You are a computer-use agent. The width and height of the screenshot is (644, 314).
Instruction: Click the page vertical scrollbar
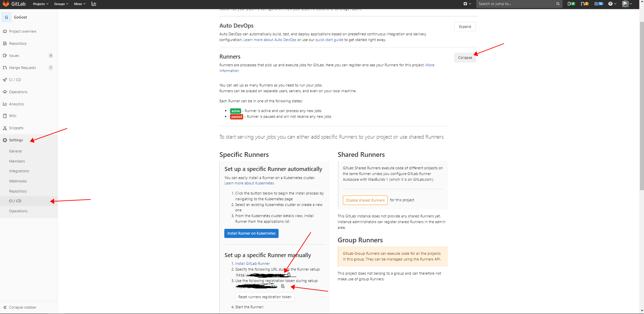(642, 106)
